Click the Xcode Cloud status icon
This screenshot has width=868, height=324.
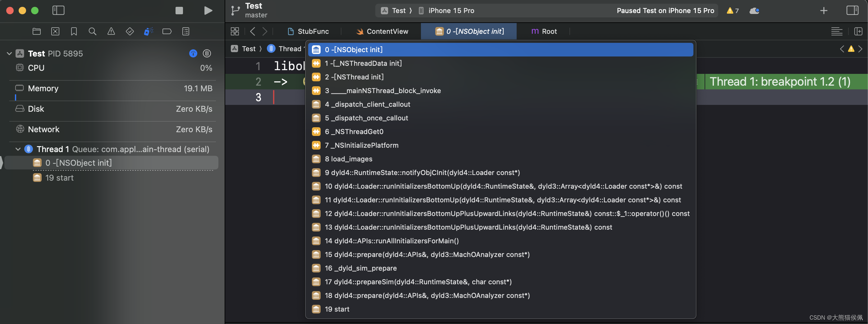pos(754,11)
